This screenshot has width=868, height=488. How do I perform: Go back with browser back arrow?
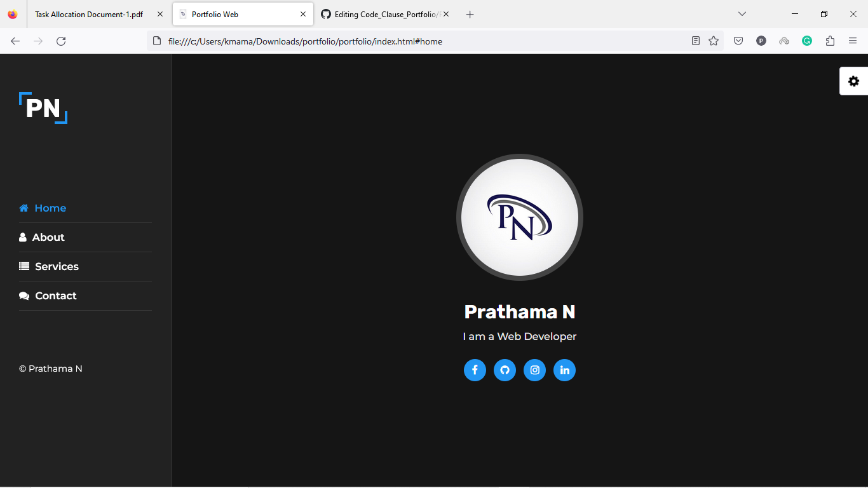click(x=15, y=41)
